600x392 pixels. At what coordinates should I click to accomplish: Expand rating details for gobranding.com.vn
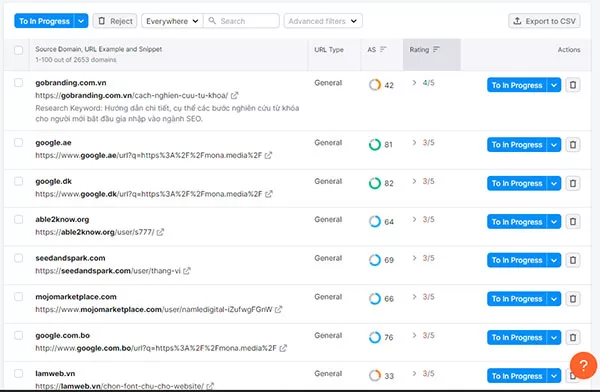(414, 83)
